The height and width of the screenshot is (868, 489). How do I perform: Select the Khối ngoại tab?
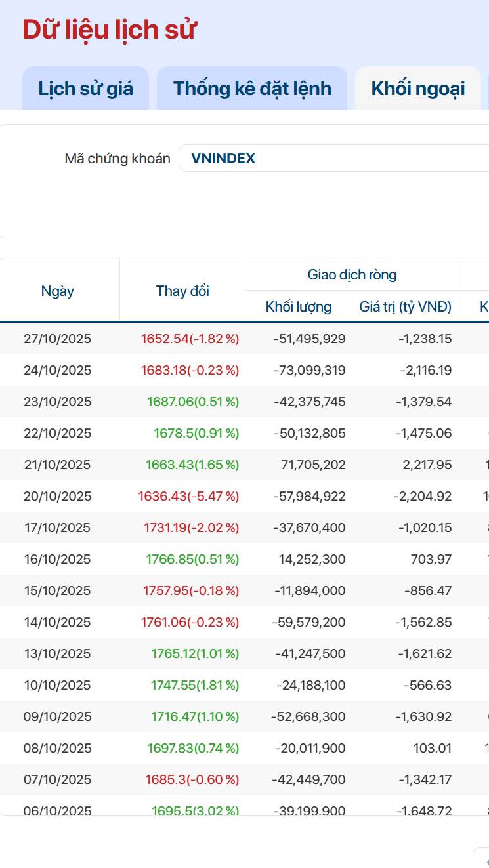(417, 89)
